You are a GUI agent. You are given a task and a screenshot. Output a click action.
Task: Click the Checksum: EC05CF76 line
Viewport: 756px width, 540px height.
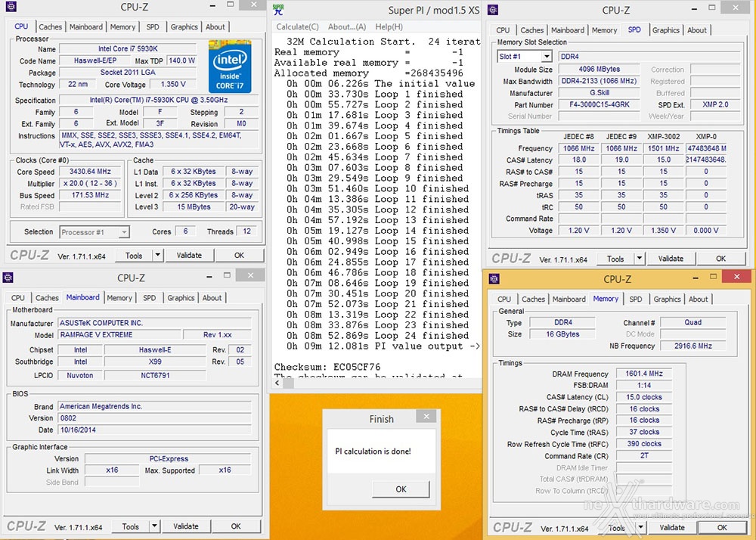coord(327,367)
